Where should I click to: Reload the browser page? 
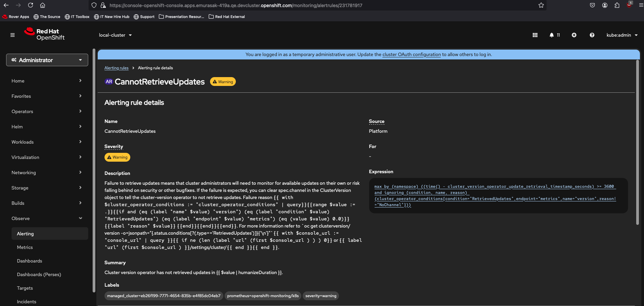click(31, 5)
